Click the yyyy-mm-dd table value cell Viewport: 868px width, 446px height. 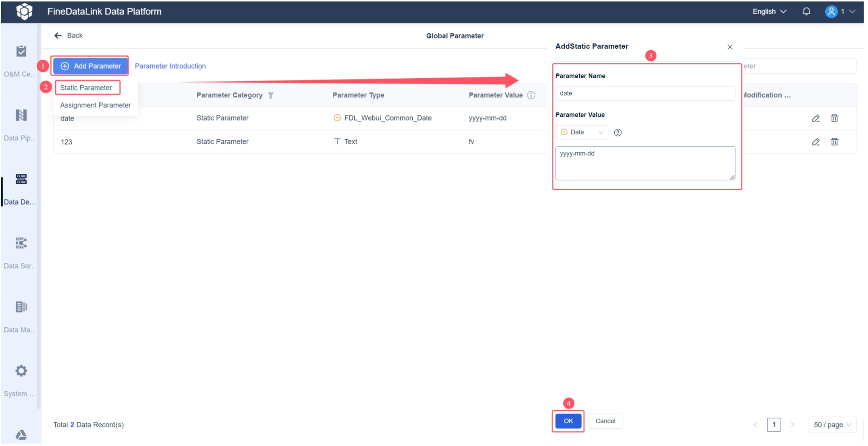(487, 118)
